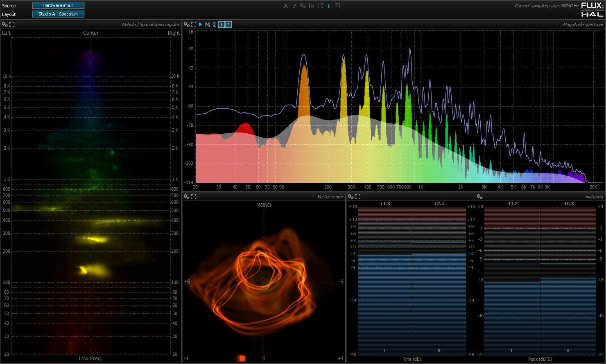Open the global io routing setup

coord(311,6)
